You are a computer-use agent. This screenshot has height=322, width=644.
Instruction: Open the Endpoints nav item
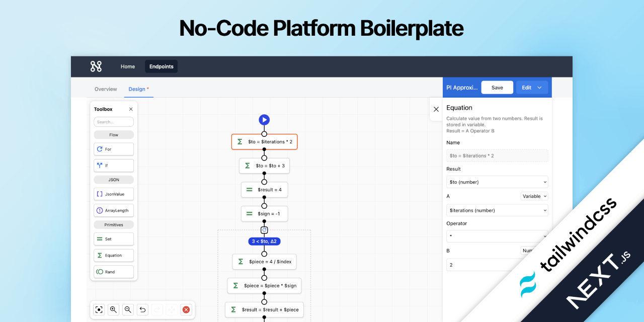(x=162, y=66)
